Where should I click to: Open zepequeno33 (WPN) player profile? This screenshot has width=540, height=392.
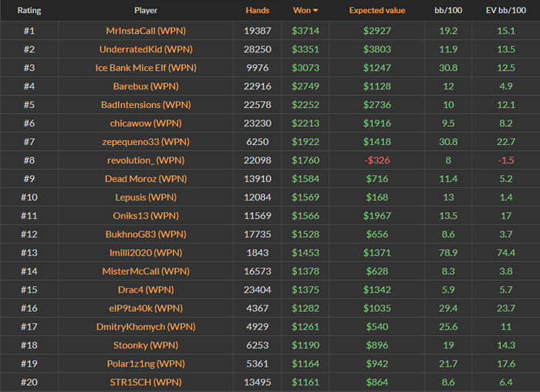(145, 142)
